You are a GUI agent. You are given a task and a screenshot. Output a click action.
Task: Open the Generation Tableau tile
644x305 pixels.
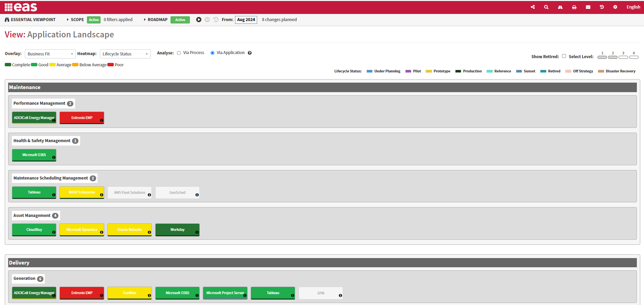click(x=273, y=293)
